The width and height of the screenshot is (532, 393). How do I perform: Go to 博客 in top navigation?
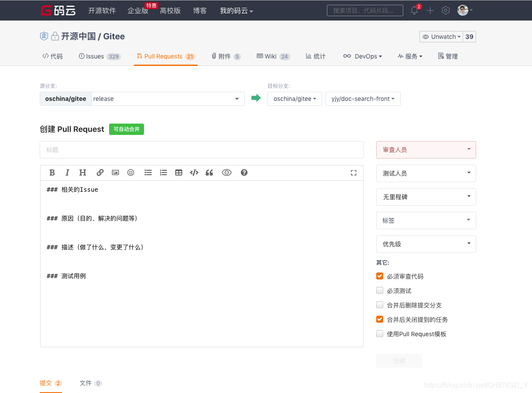pyautogui.click(x=200, y=11)
